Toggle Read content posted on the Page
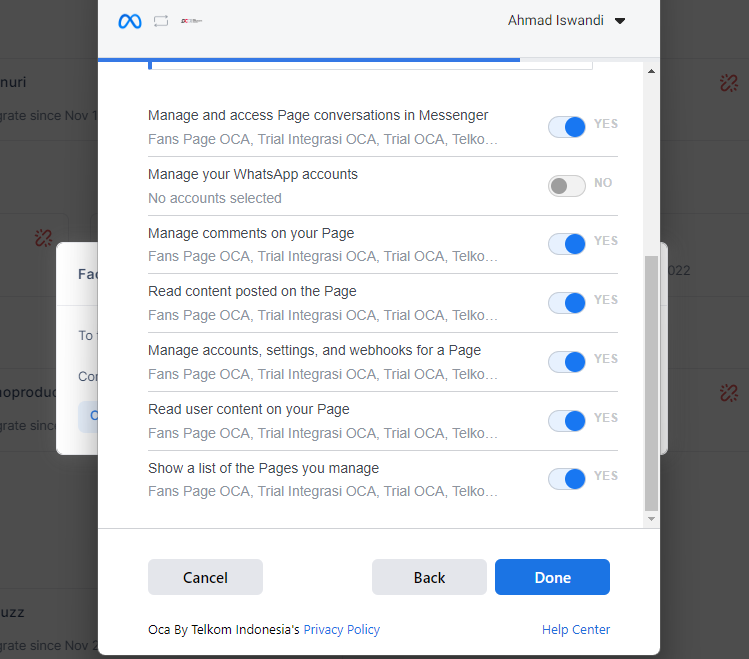The height and width of the screenshot is (659, 749). [567, 303]
